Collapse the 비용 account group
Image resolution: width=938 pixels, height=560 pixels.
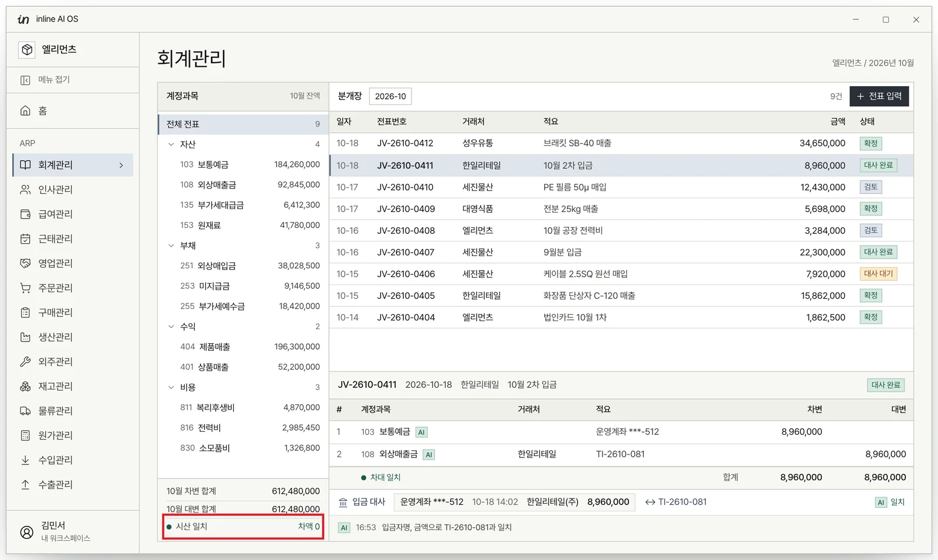(x=171, y=387)
